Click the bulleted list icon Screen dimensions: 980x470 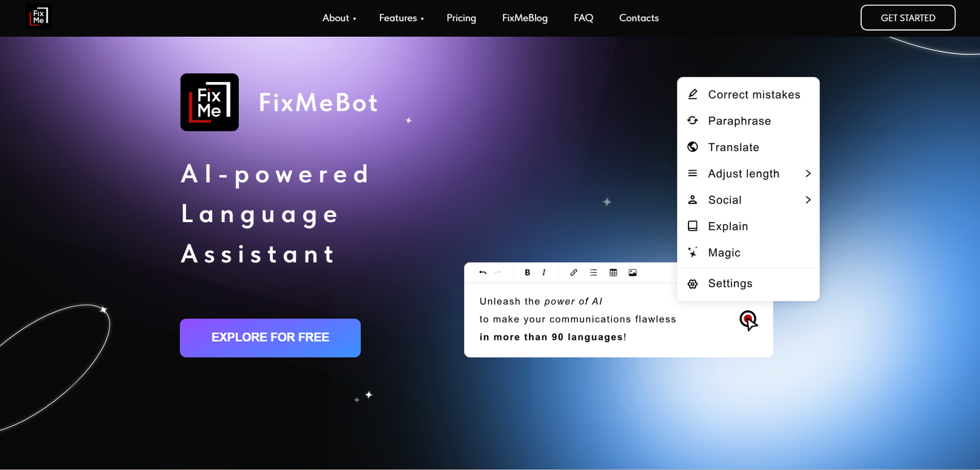pos(594,272)
